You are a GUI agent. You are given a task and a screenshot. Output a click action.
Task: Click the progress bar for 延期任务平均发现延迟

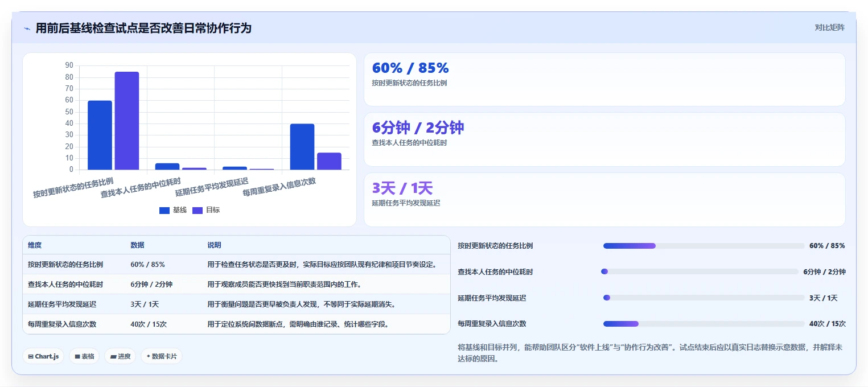[x=704, y=298]
